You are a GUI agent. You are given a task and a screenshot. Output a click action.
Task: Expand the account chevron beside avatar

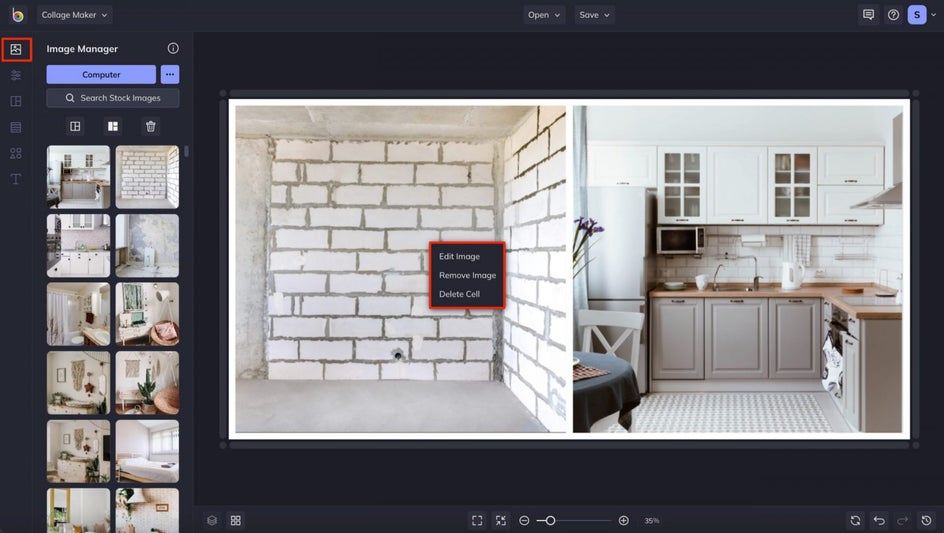[x=934, y=14]
